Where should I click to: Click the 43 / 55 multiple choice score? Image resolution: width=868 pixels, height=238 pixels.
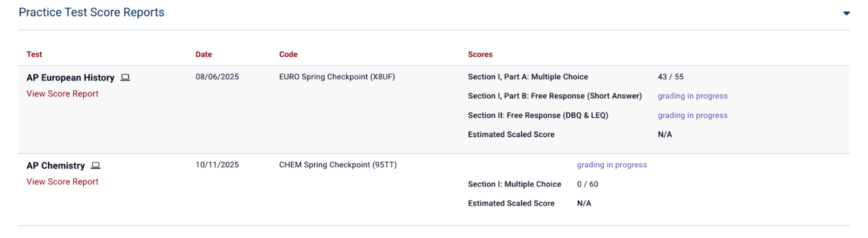point(670,77)
